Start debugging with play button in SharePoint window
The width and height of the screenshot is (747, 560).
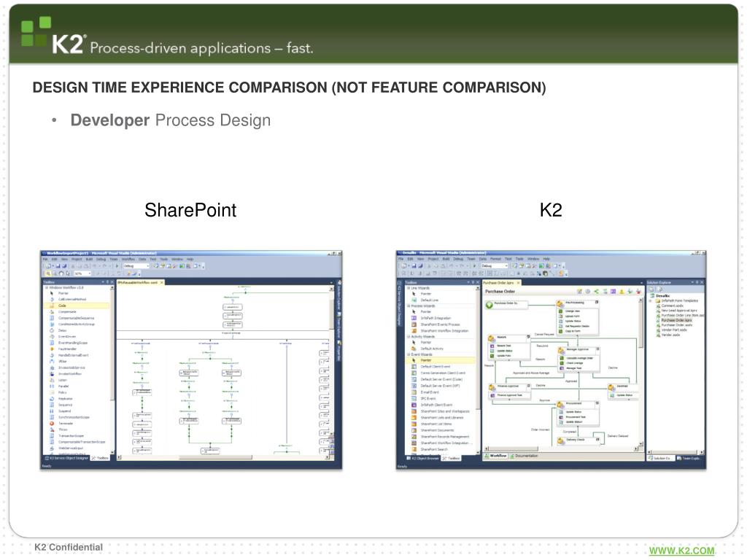pos(117,265)
